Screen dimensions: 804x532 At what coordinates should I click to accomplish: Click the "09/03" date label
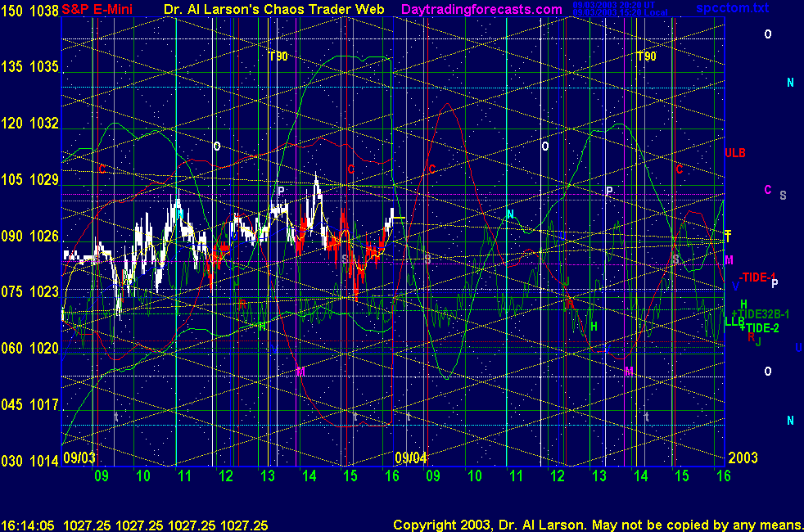79,458
